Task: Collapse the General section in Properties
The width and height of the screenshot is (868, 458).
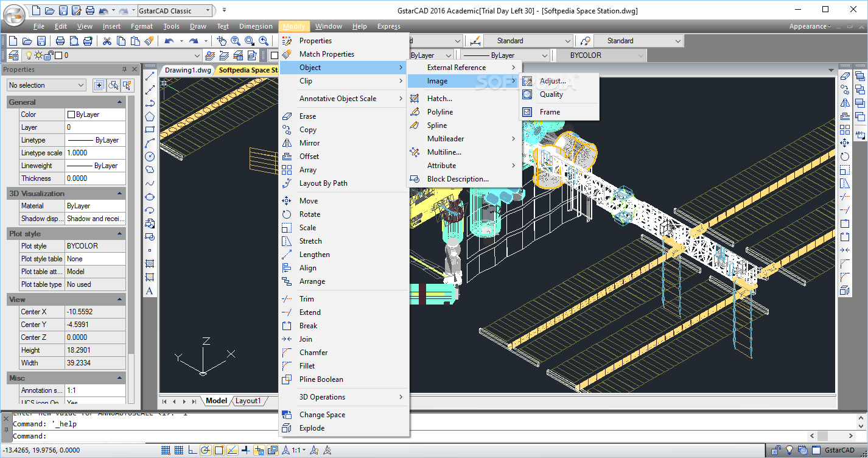Action: (120, 102)
